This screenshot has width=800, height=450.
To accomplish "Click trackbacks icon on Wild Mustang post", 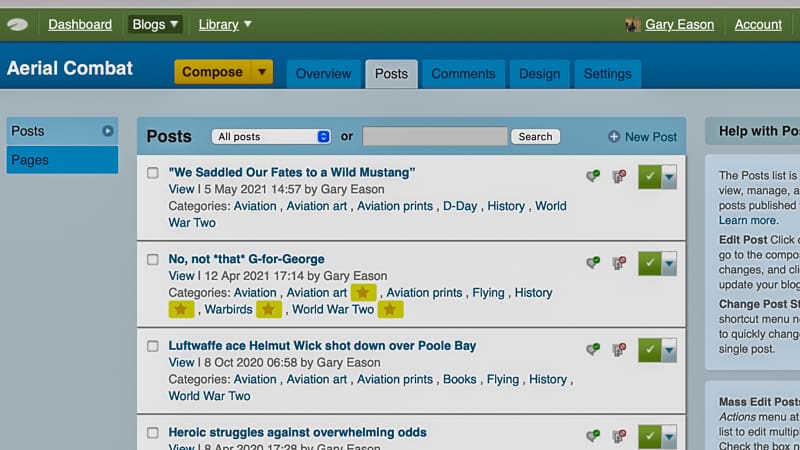I will click(x=619, y=176).
